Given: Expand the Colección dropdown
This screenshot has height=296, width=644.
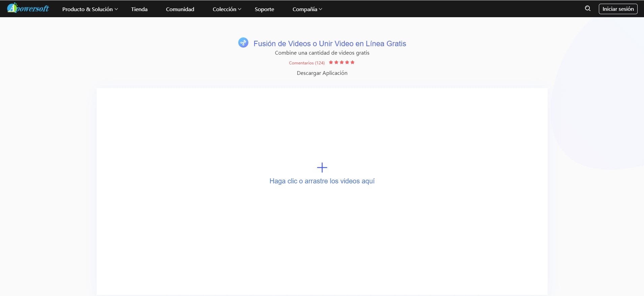Looking at the screenshot, I should (227, 9).
